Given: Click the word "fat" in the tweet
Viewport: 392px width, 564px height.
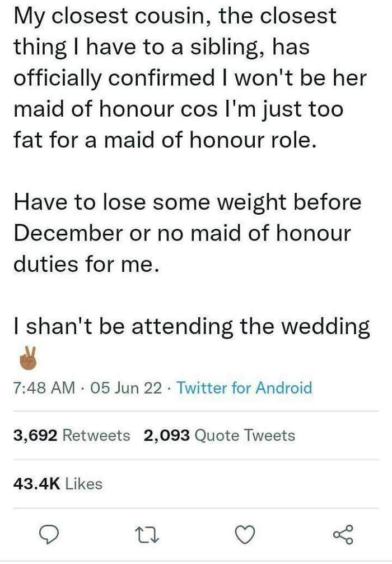Looking at the screenshot, I should coord(28,139).
